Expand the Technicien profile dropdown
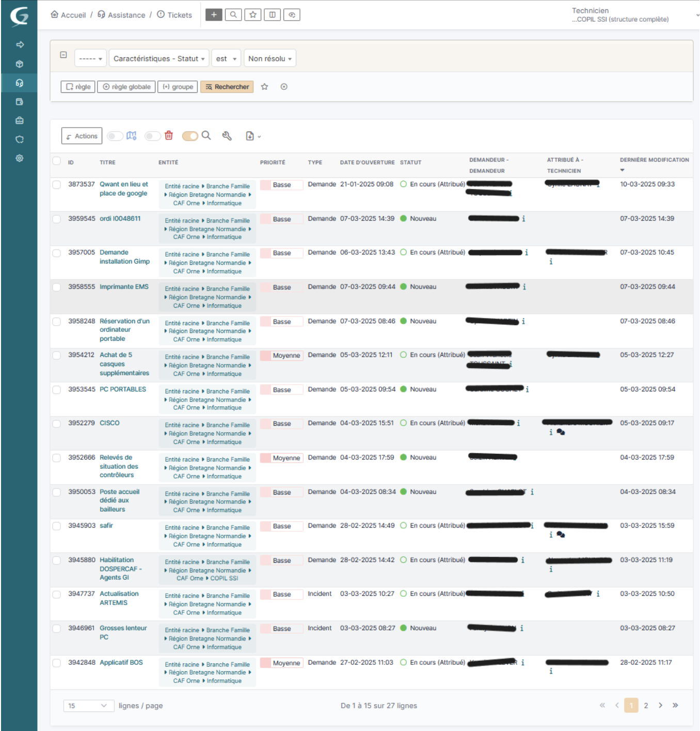Image resolution: width=700 pixels, height=731 pixels. pos(634,15)
